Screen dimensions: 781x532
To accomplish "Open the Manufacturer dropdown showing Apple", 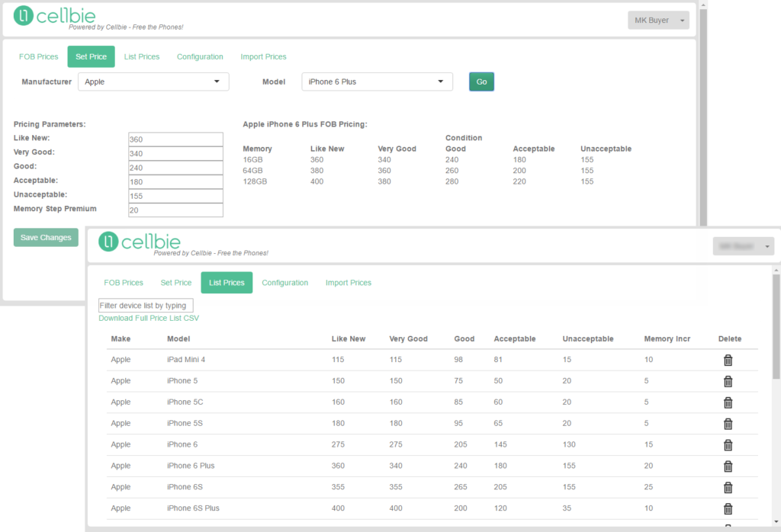I will pyautogui.click(x=153, y=82).
